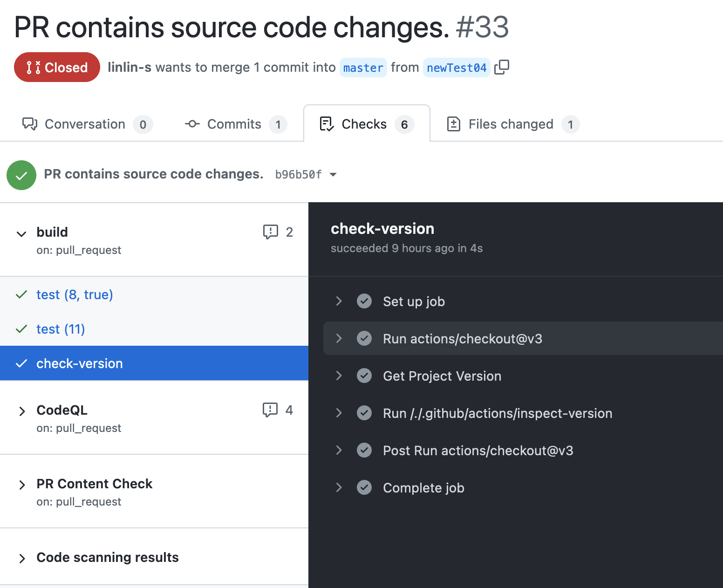The image size is (723, 588).
Task: Expand the Code scanning results group
Action: (x=21, y=558)
